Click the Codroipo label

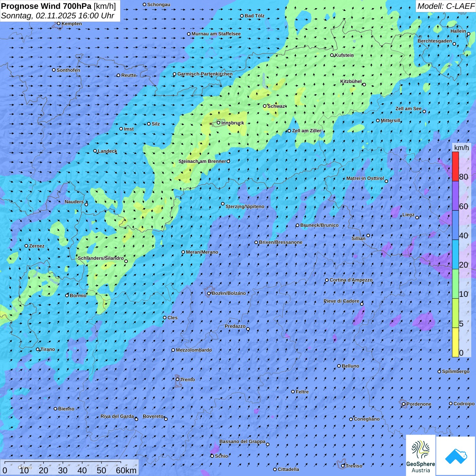464,404
